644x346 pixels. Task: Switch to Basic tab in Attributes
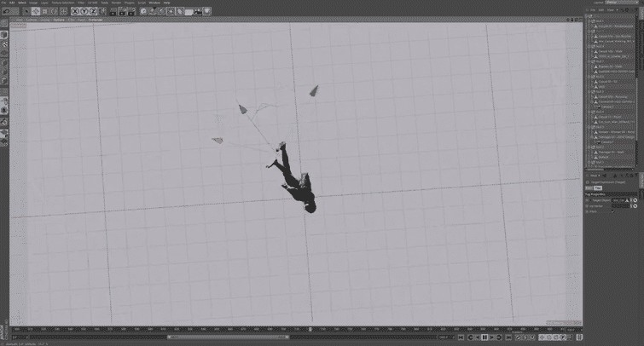click(x=589, y=188)
